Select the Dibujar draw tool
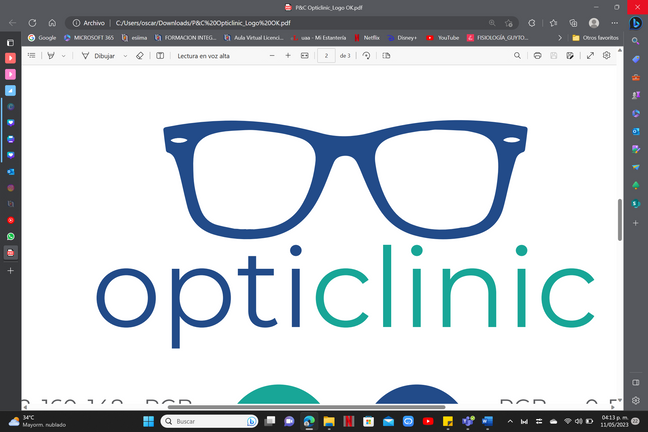648x432 pixels. click(x=98, y=56)
